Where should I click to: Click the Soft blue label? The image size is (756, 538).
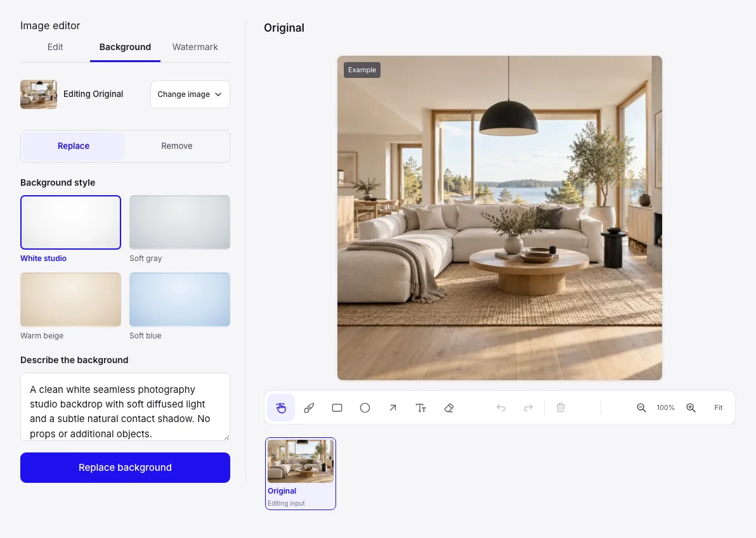tap(145, 336)
